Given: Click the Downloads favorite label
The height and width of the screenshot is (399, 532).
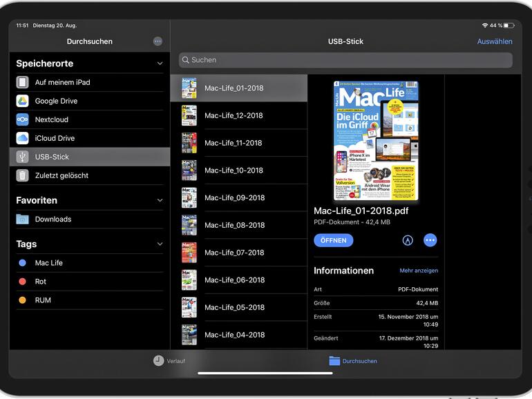Looking at the screenshot, I should 53,220.
